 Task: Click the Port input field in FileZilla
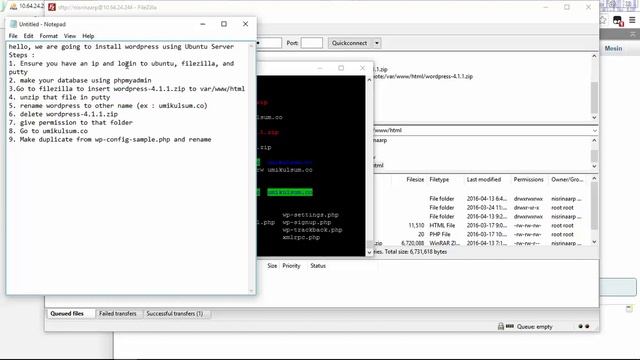tap(311, 43)
